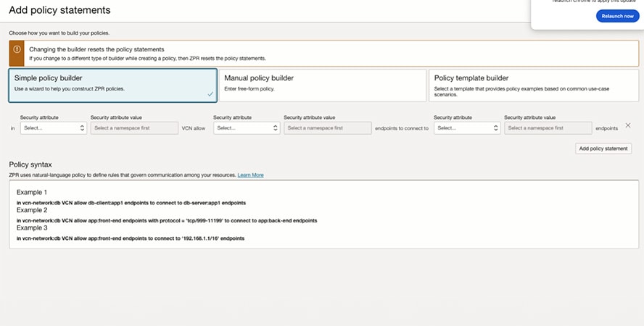Image resolution: width=644 pixels, height=326 pixels.
Task: Open the Learn More link
Action: click(x=250, y=175)
